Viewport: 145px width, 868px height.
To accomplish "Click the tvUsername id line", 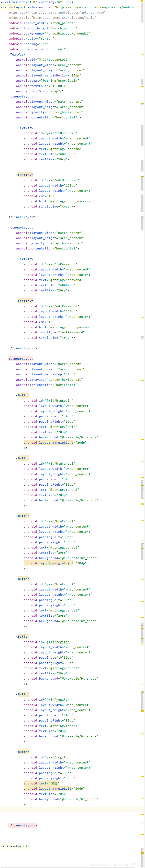I will click(50, 133).
